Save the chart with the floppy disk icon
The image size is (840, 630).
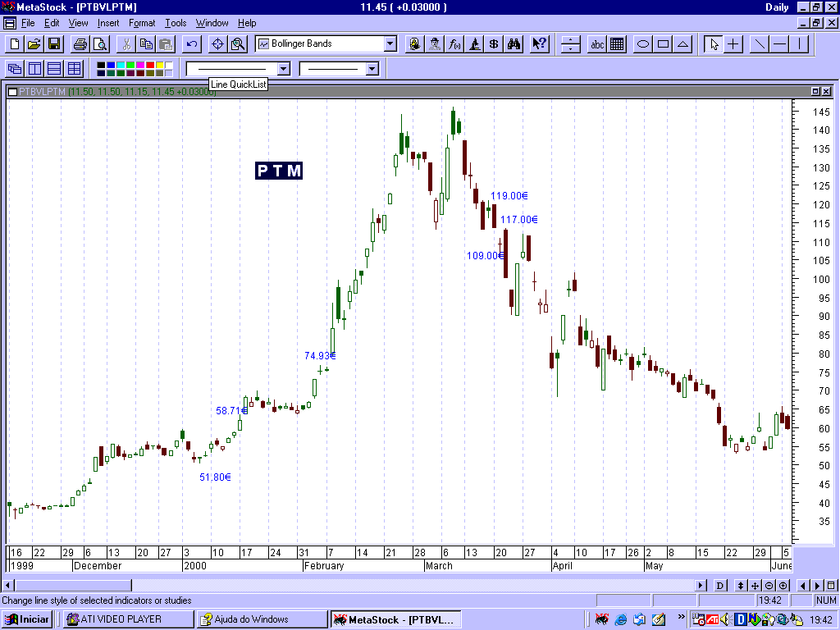pos(54,44)
